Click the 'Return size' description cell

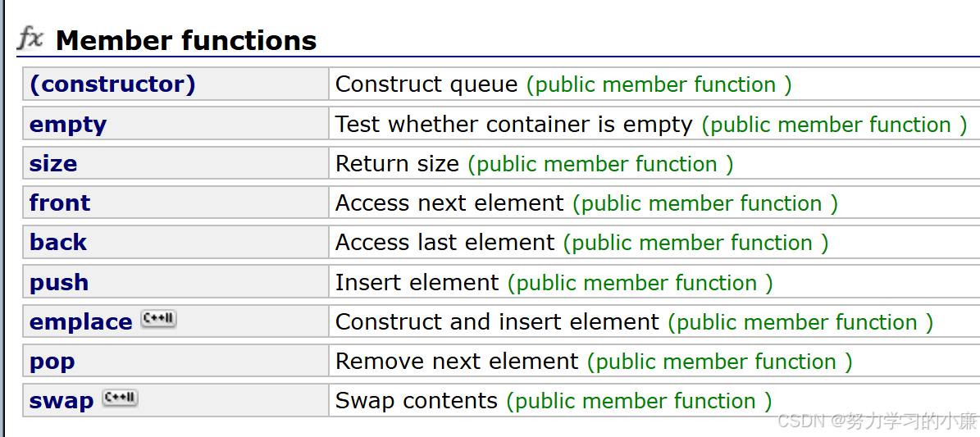pos(397,164)
